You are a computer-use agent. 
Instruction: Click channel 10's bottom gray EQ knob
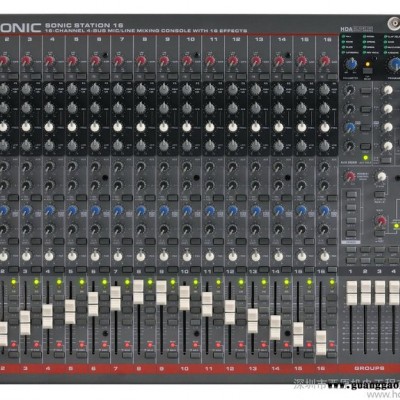click(x=187, y=145)
